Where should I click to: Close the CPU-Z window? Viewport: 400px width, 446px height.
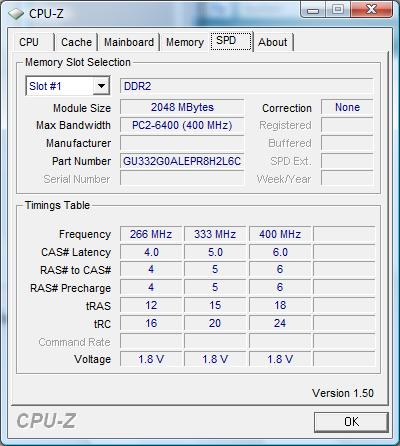click(x=371, y=9)
